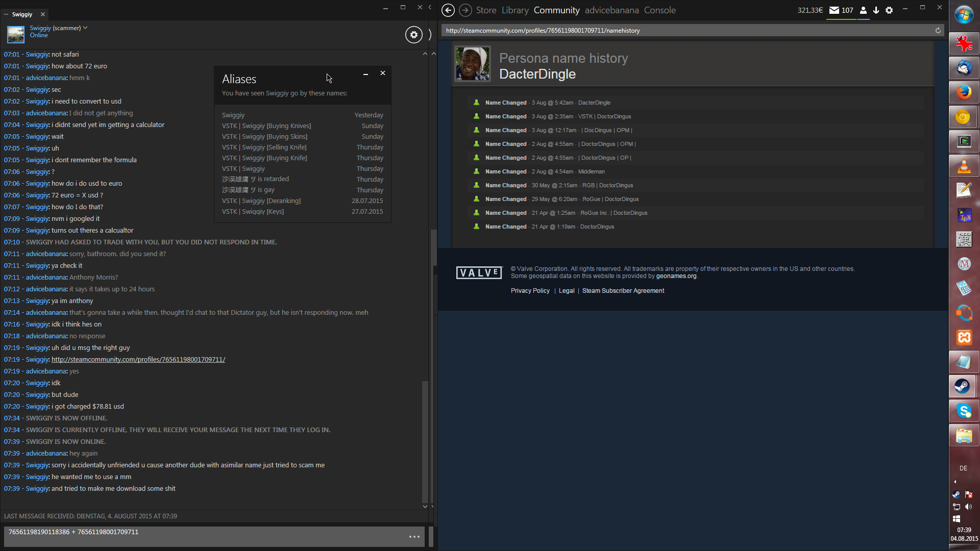Reload the page with the refresh icon

(x=938, y=31)
